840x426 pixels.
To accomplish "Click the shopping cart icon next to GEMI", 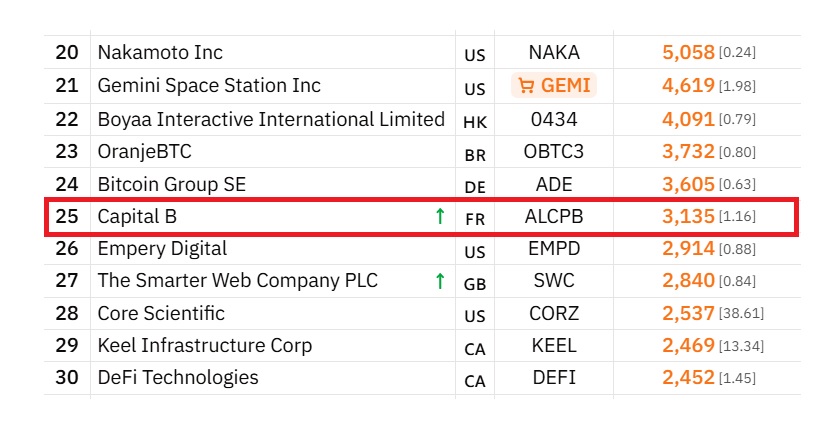I will (526, 86).
